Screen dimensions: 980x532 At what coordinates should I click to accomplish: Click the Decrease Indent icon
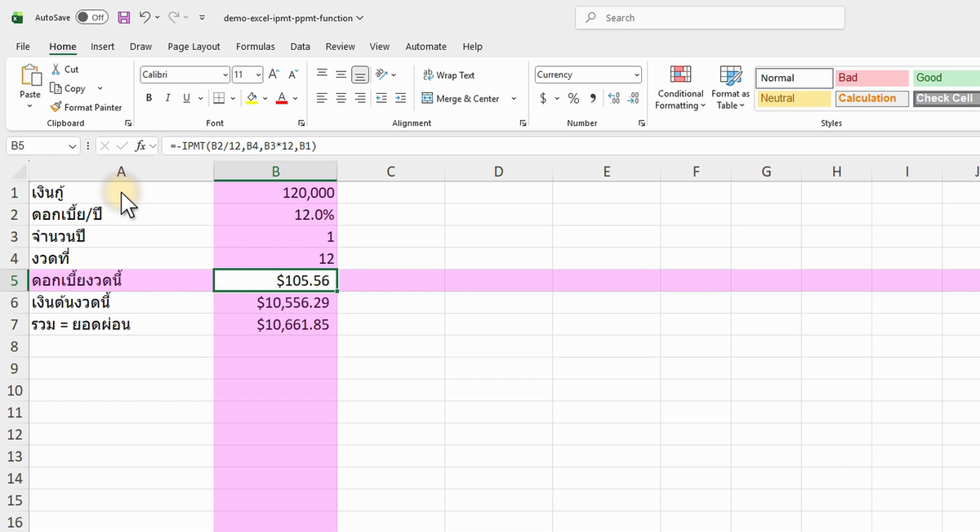tap(381, 98)
